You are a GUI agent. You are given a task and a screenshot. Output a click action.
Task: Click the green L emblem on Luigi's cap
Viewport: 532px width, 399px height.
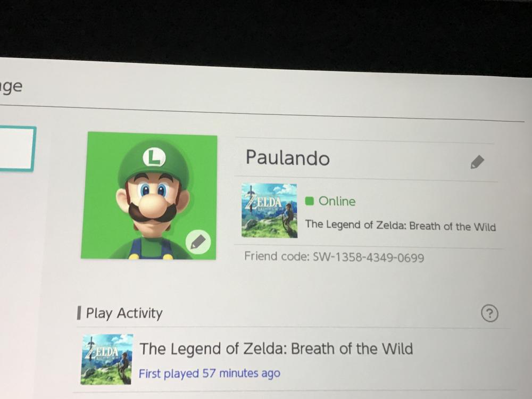click(x=154, y=157)
